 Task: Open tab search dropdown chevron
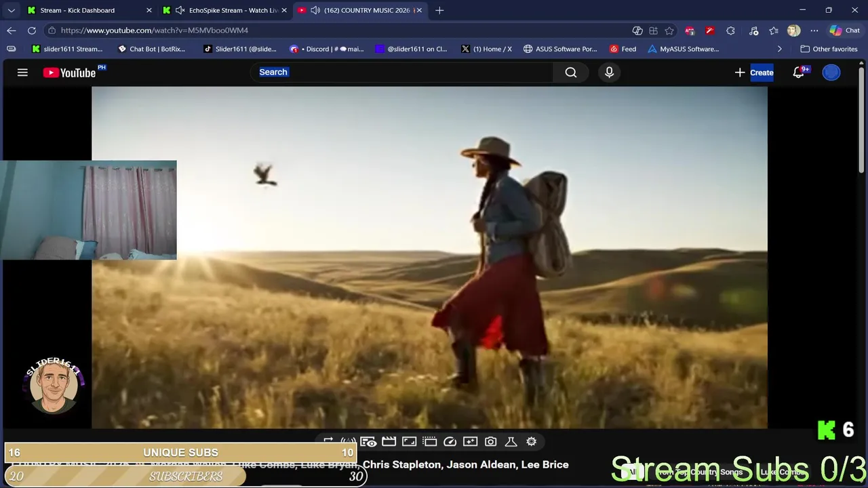(x=12, y=10)
